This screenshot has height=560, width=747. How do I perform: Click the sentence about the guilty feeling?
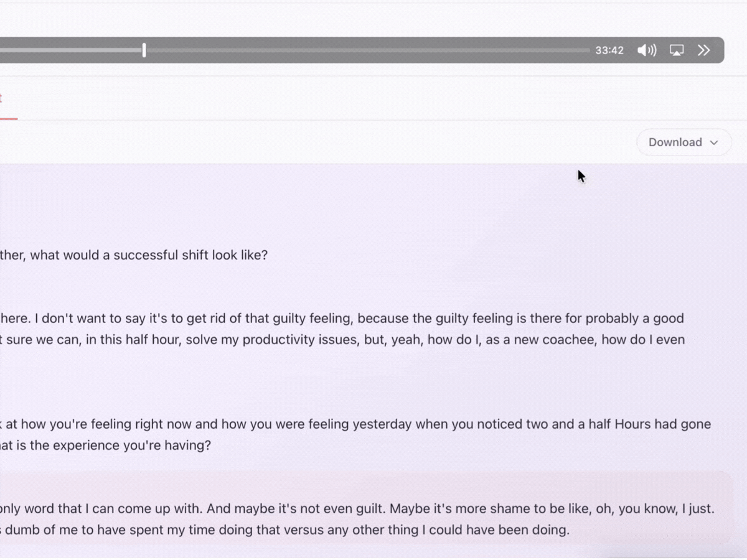342,319
